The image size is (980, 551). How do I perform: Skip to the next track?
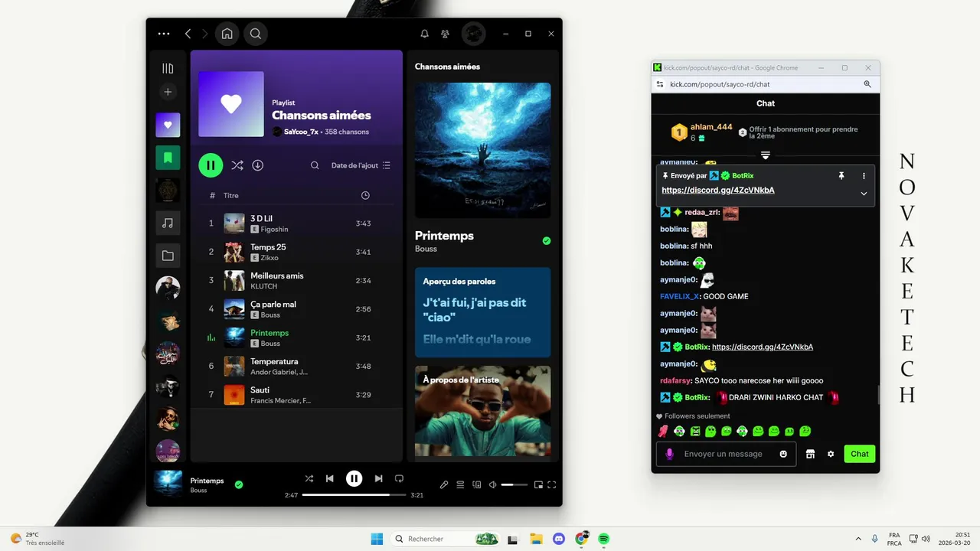pyautogui.click(x=378, y=478)
